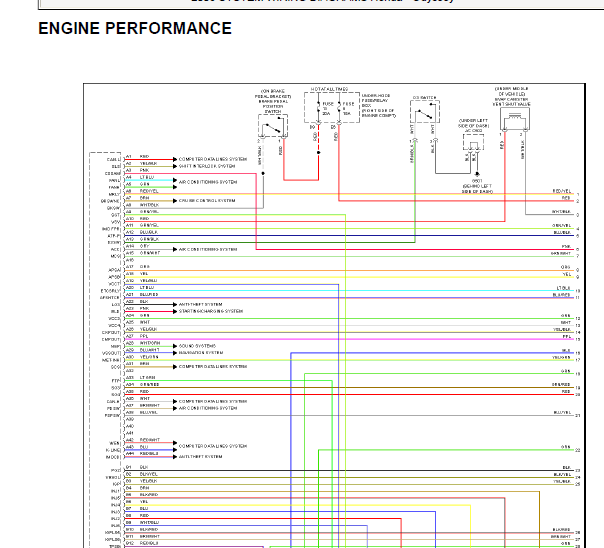Click pin label A12 BLU/BLK
Screen dimensions: 604x548
coord(142,232)
